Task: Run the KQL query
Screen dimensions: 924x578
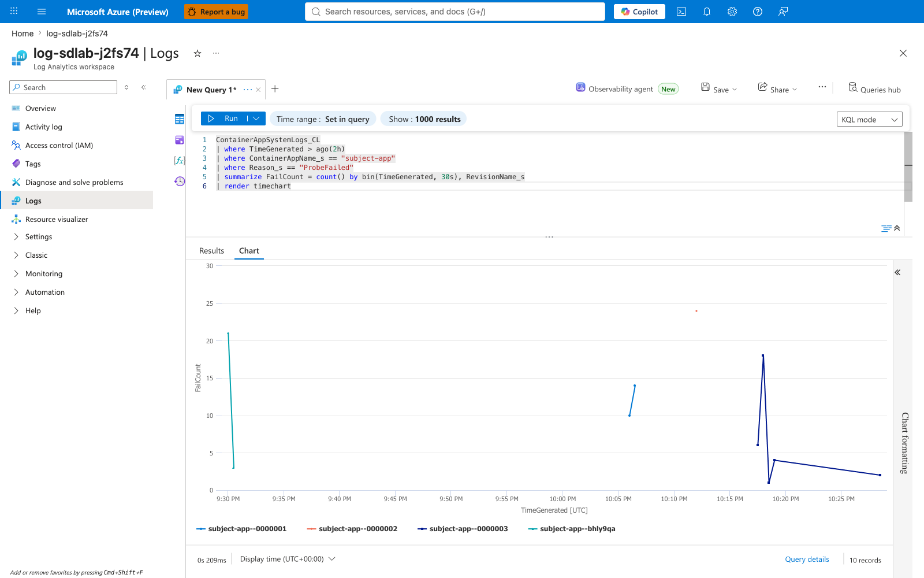Action: [x=224, y=118]
